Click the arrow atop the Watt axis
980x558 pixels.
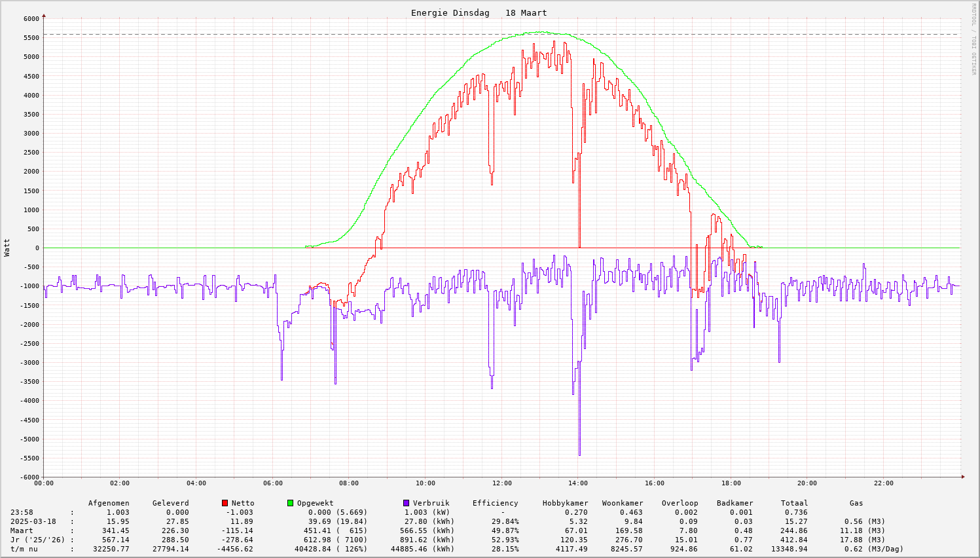click(44, 15)
